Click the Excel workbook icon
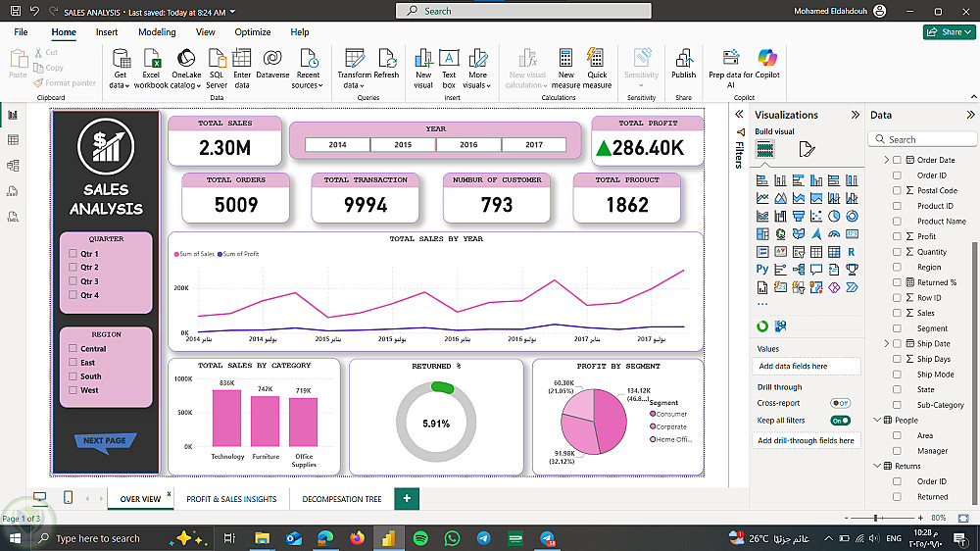This screenshot has height=551, width=980. click(x=151, y=59)
